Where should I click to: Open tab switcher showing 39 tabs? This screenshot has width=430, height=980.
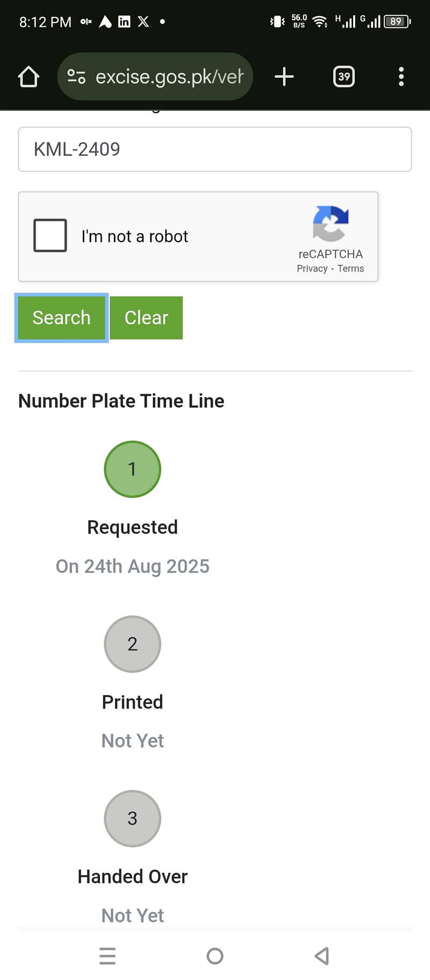(343, 77)
